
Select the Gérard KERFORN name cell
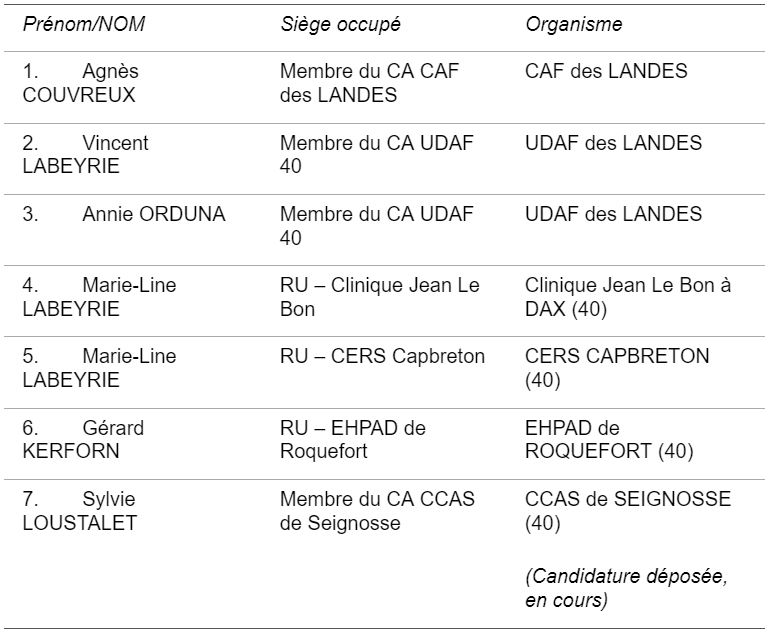coord(82,439)
